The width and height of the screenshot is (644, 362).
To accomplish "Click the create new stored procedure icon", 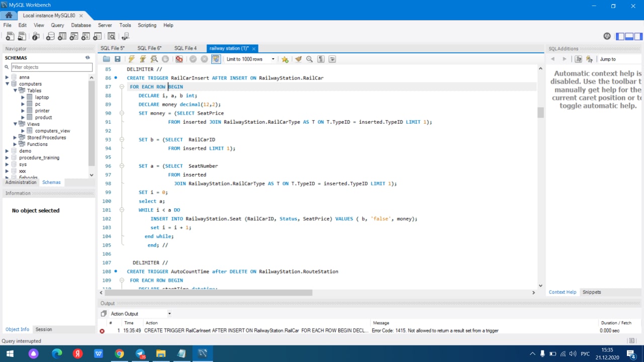I will [x=86, y=36].
